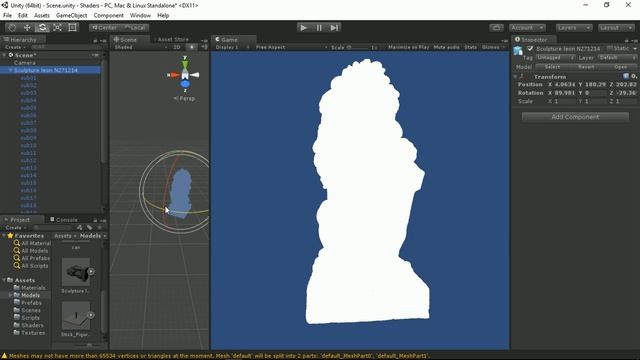Open Transform component help book icon
Screen dimensions: 640x360
(626, 76)
